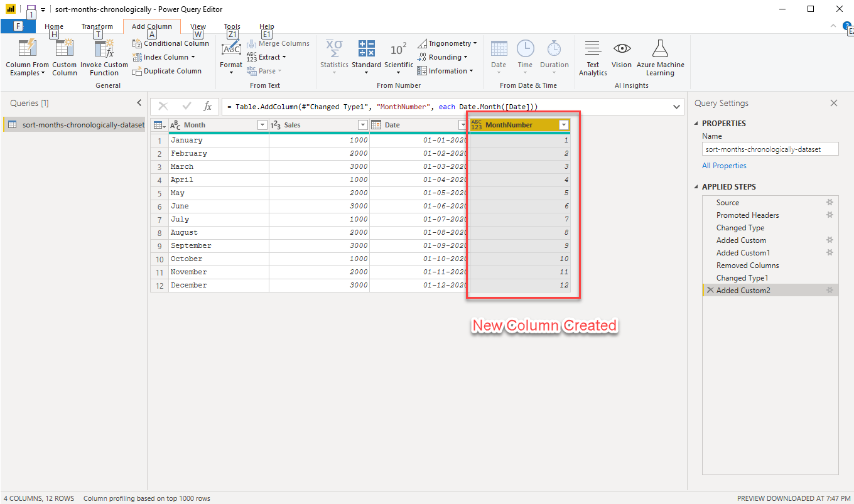Open the Added Custom step settings gear
The height and width of the screenshot is (504, 854).
(830, 240)
